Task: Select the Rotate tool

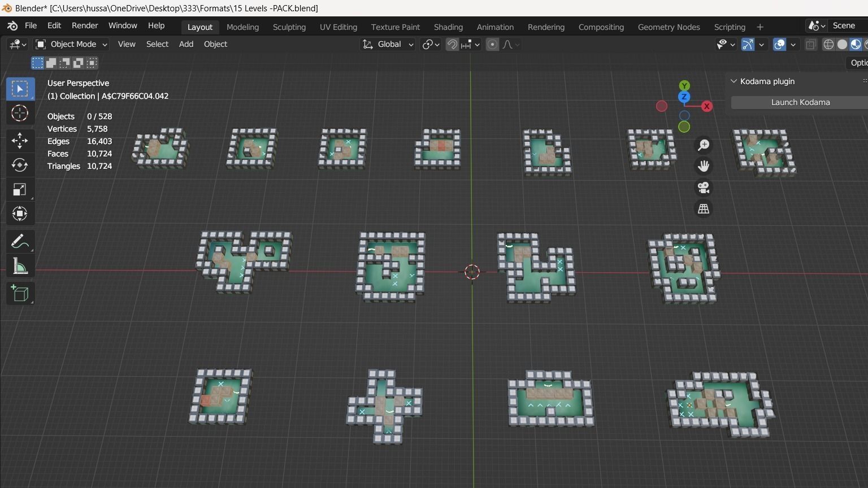Action: point(20,165)
